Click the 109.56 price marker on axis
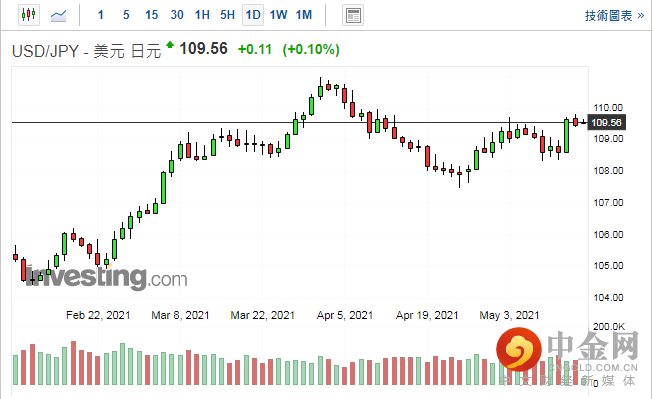Viewport: 653px width, 399px height. point(606,122)
